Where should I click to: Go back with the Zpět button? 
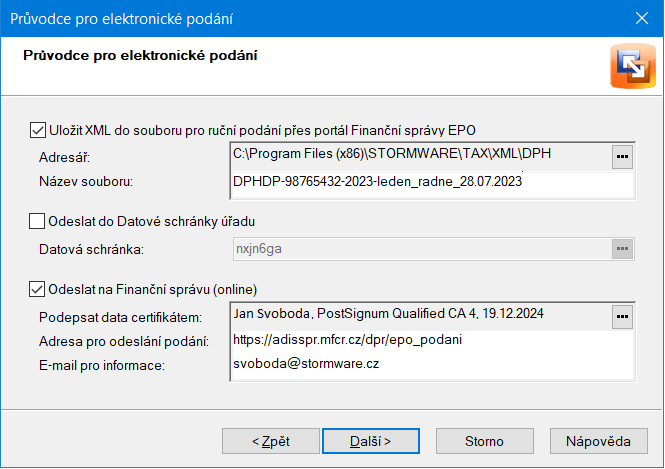pos(271,441)
